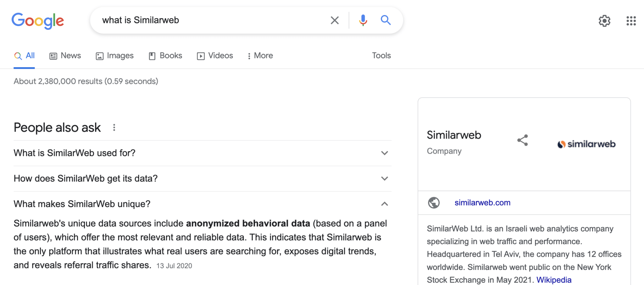This screenshot has width=644, height=285.
Task: Click the Google logo
Action: coord(38,21)
